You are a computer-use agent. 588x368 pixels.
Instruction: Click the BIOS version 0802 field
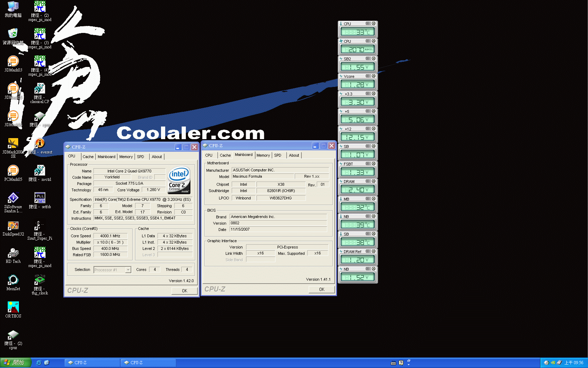(x=278, y=223)
